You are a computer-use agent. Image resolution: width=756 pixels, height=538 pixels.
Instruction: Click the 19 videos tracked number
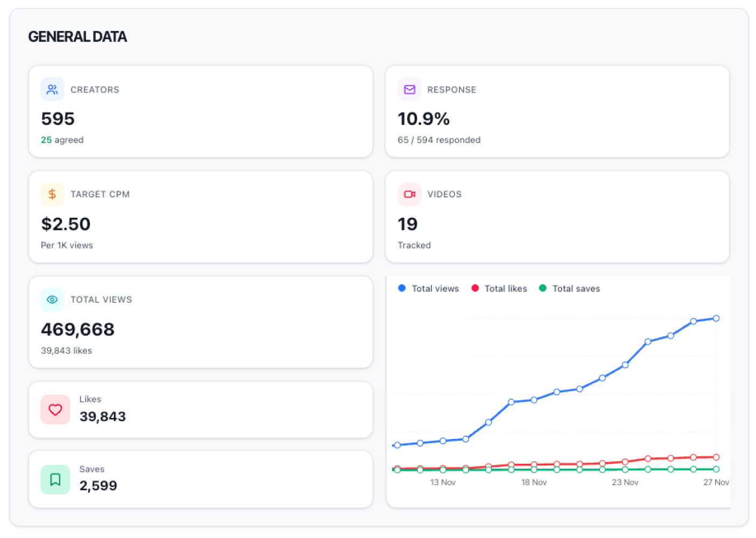coord(408,224)
